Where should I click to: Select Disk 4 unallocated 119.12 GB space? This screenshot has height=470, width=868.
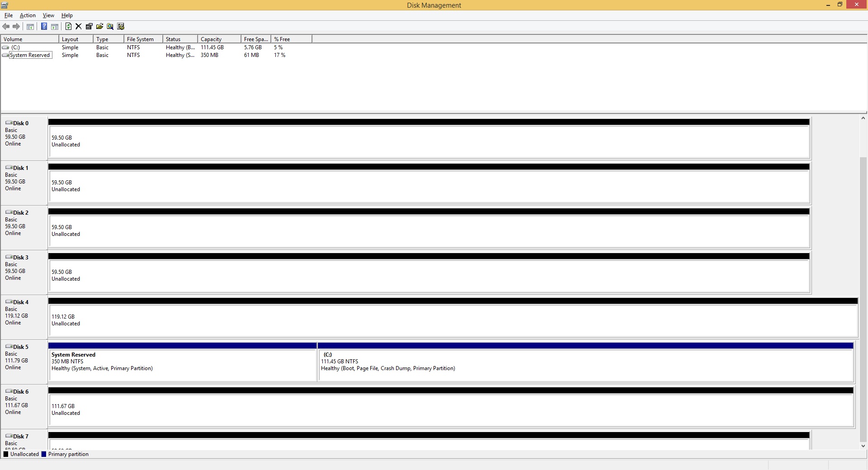point(452,320)
